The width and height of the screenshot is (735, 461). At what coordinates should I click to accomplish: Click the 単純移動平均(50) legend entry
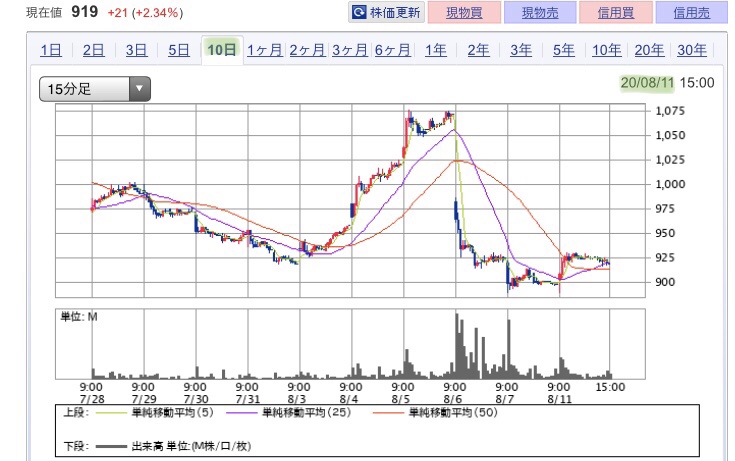453,413
